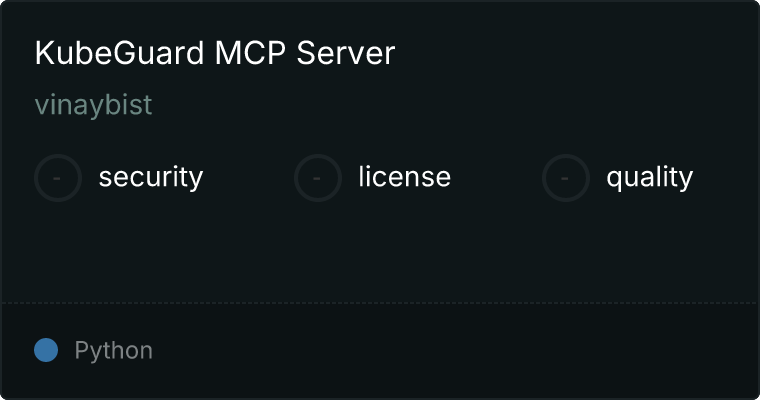Click the license label text

(x=404, y=176)
